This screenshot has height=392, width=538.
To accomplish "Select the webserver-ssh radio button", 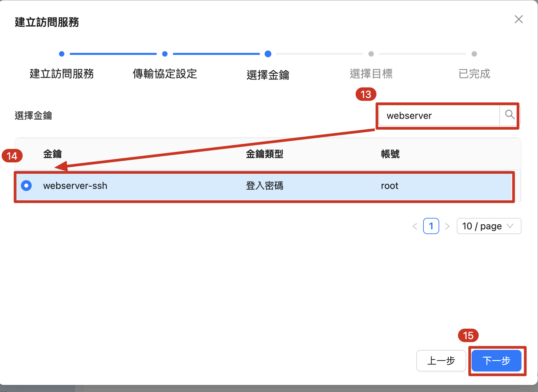I will coord(26,186).
